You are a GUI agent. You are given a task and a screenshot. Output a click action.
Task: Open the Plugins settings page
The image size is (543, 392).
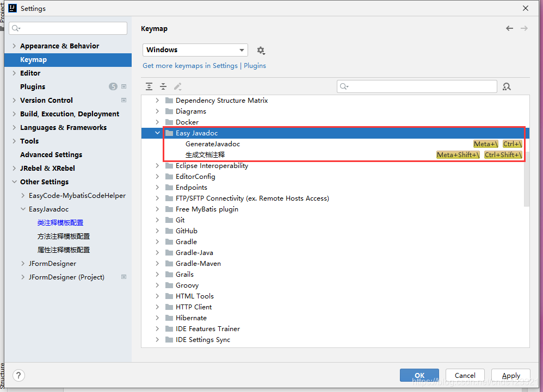point(33,87)
